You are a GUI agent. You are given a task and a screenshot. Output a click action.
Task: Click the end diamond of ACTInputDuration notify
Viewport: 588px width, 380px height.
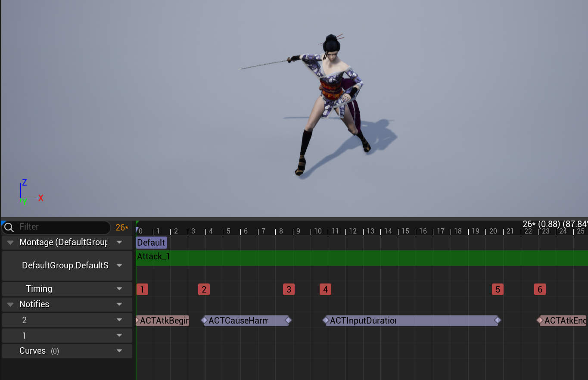point(498,320)
